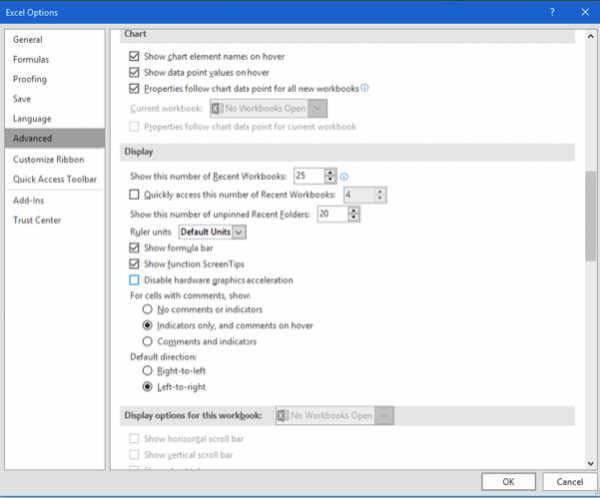The height and width of the screenshot is (498, 600).
Task: Click the info icon beside Recent Workbooks spinner
Action: (344, 177)
